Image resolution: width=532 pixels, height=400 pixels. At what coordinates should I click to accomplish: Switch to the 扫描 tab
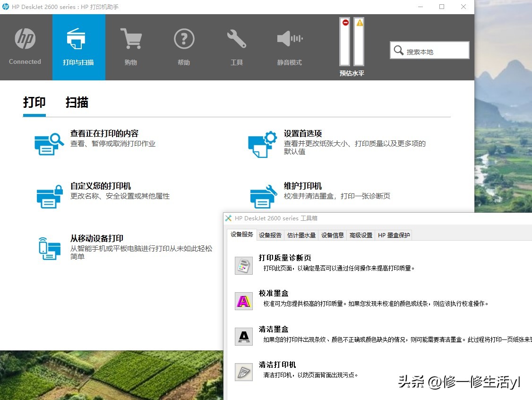[77, 103]
